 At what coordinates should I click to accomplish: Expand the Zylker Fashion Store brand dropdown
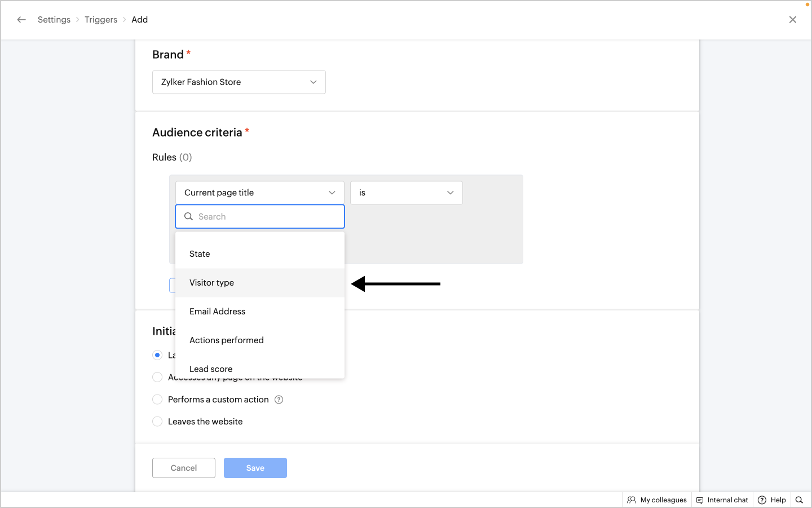[x=239, y=82]
